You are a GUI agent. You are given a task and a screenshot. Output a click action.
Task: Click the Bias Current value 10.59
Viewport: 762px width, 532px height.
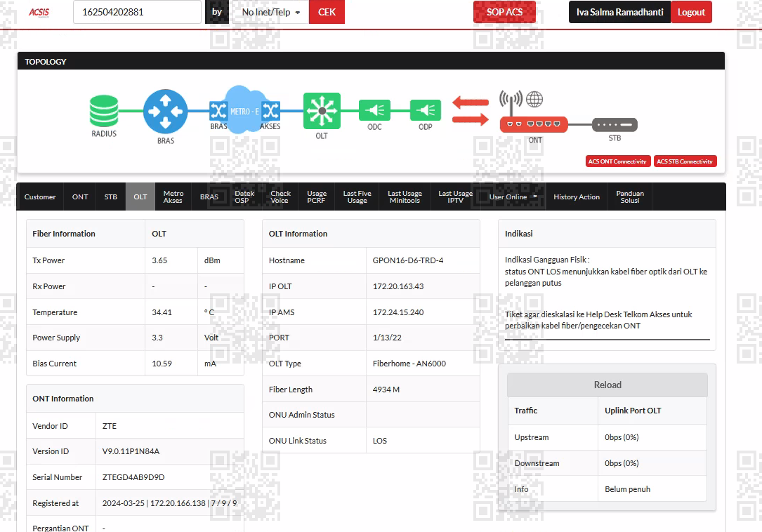[x=162, y=364]
